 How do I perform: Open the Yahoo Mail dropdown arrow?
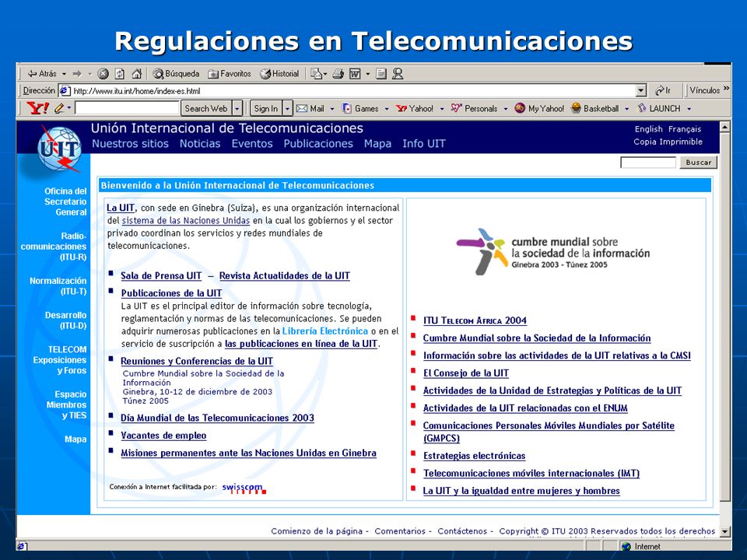click(x=332, y=109)
